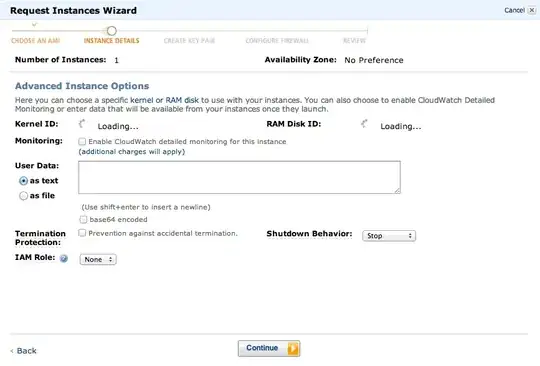
Task: Click into the User Data text area
Action: 239,177
